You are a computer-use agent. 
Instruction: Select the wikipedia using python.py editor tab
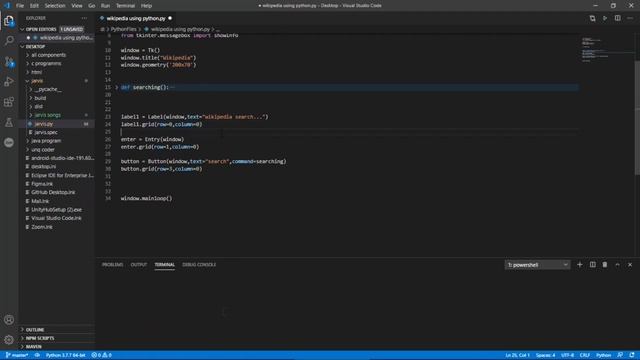(136, 18)
